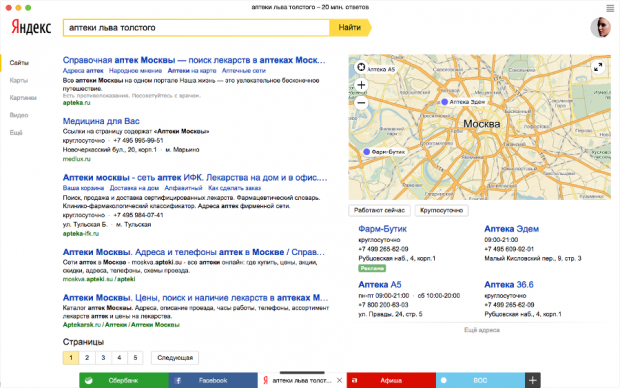Click the map geolocation target icon
Image resolution: width=620 pixels, height=388 pixels.
click(x=361, y=67)
